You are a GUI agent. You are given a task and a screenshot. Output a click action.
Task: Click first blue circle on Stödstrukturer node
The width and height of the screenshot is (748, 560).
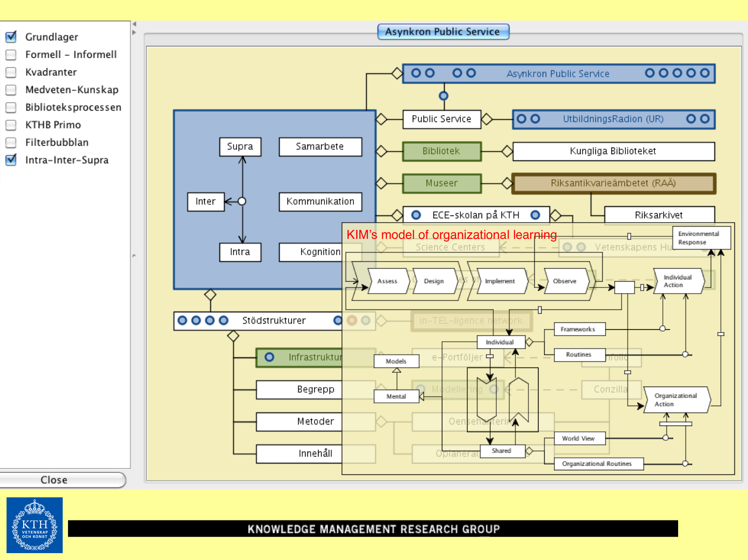(x=182, y=320)
